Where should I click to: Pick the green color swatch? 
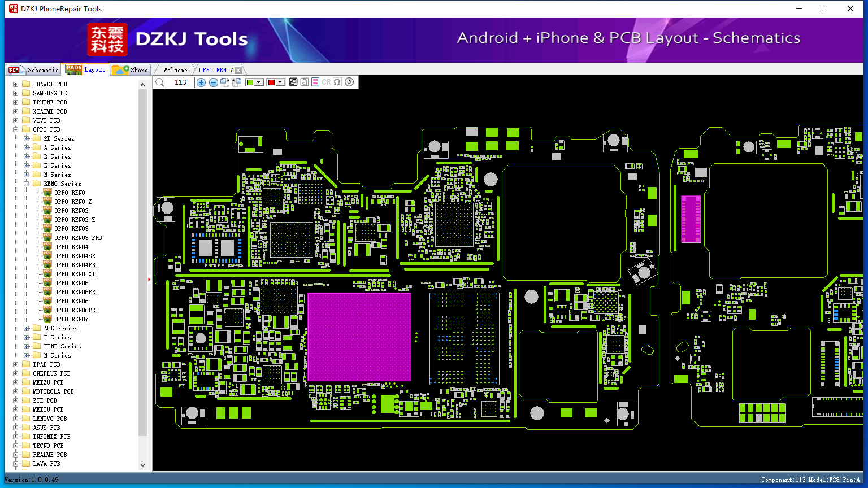tap(250, 82)
